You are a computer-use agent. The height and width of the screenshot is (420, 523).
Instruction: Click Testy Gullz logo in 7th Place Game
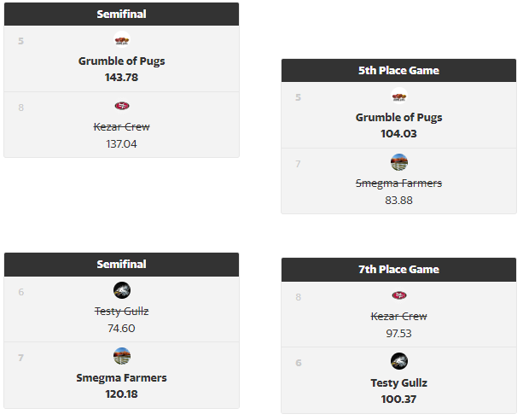[x=399, y=361]
